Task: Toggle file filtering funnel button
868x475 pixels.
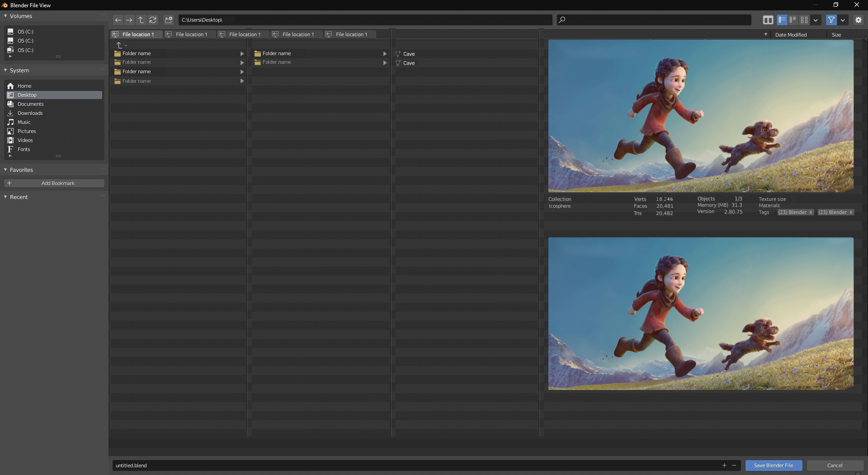Action: [x=831, y=20]
